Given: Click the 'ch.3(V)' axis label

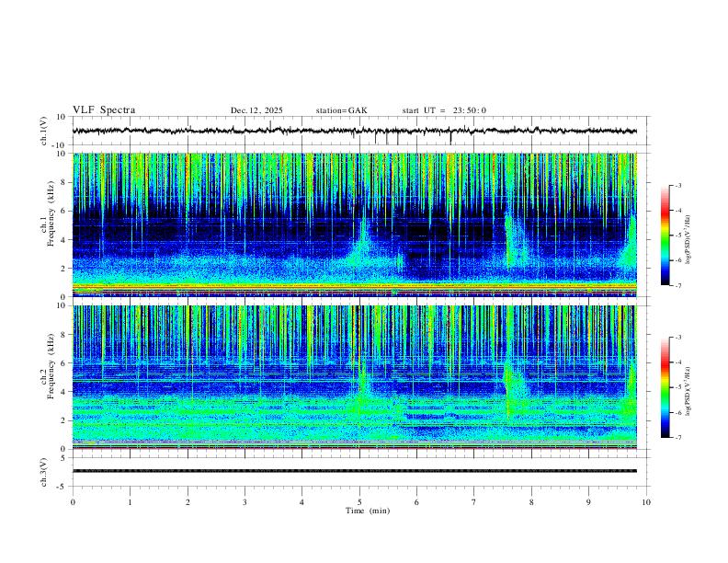Looking at the screenshot, I should [44, 472].
